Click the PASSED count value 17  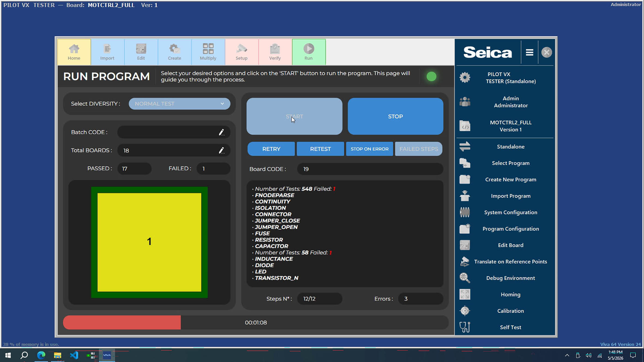pyautogui.click(x=134, y=169)
